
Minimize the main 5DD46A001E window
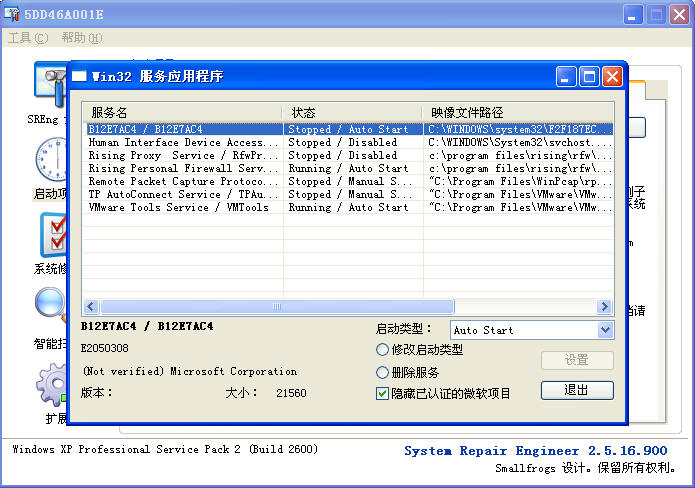[x=633, y=15]
